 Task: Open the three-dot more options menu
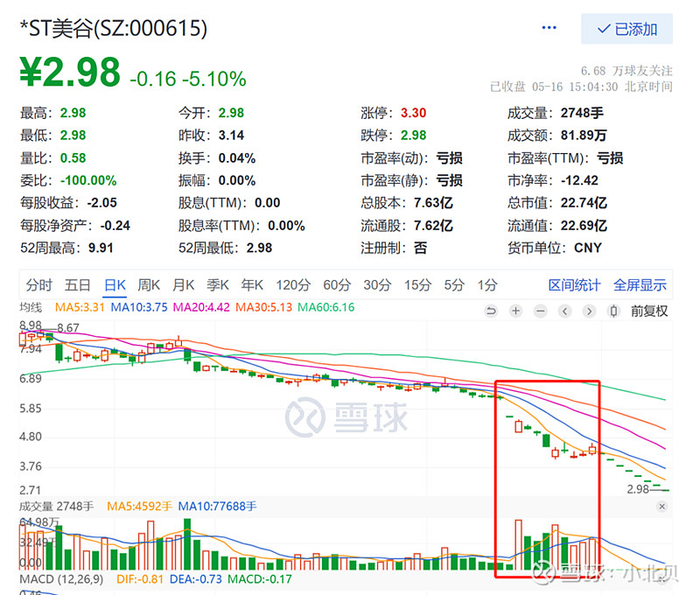pyautogui.click(x=549, y=28)
